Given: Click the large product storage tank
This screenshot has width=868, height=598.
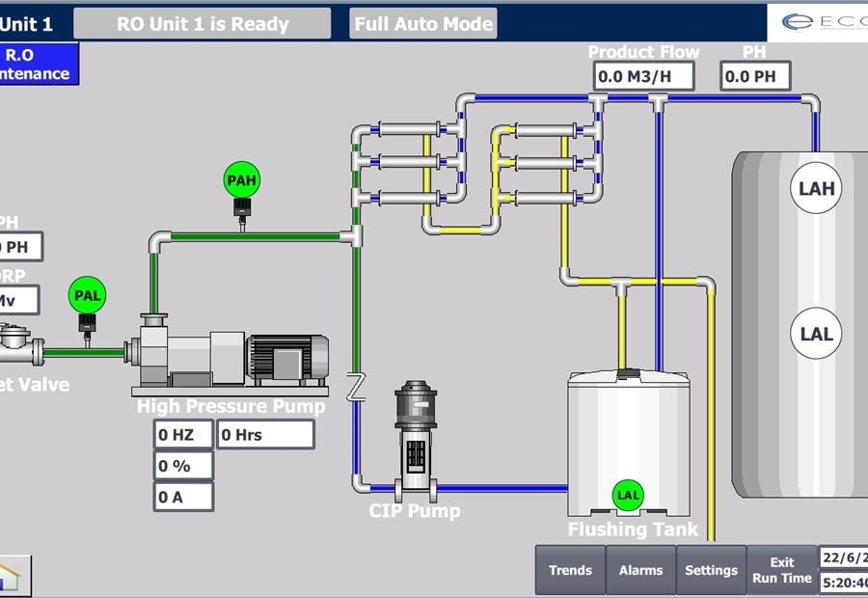Looking at the screenshot, I should coord(800,324).
